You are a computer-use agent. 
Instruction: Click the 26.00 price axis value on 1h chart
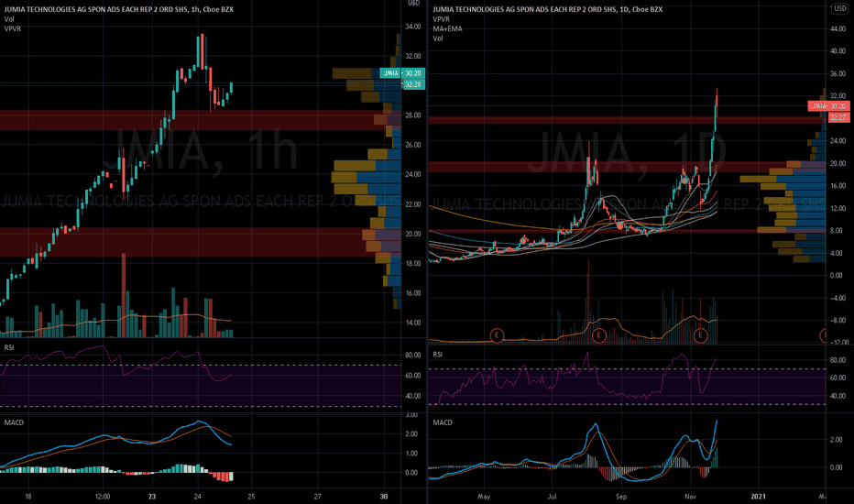pos(413,145)
